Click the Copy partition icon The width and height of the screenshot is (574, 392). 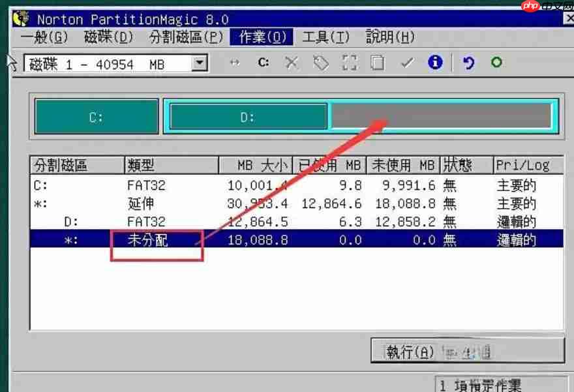click(377, 63)
